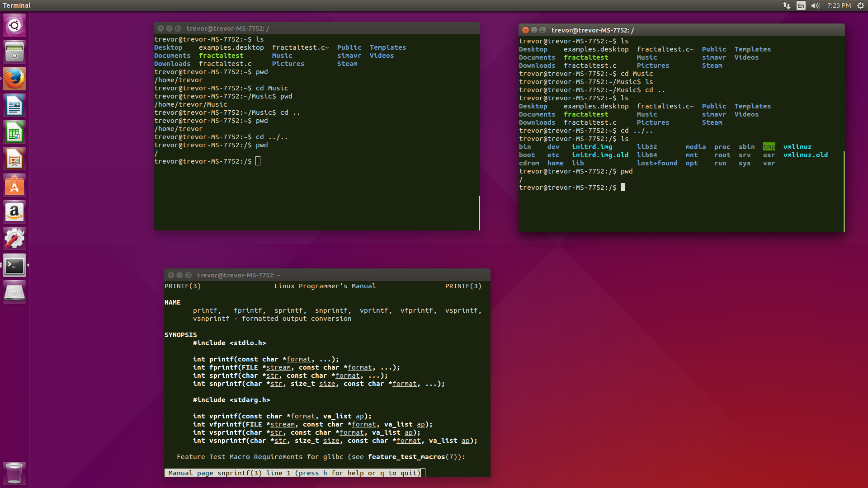
Task: Open LibreOffice Calc spreadsheet app
Action: click(14, 132)
